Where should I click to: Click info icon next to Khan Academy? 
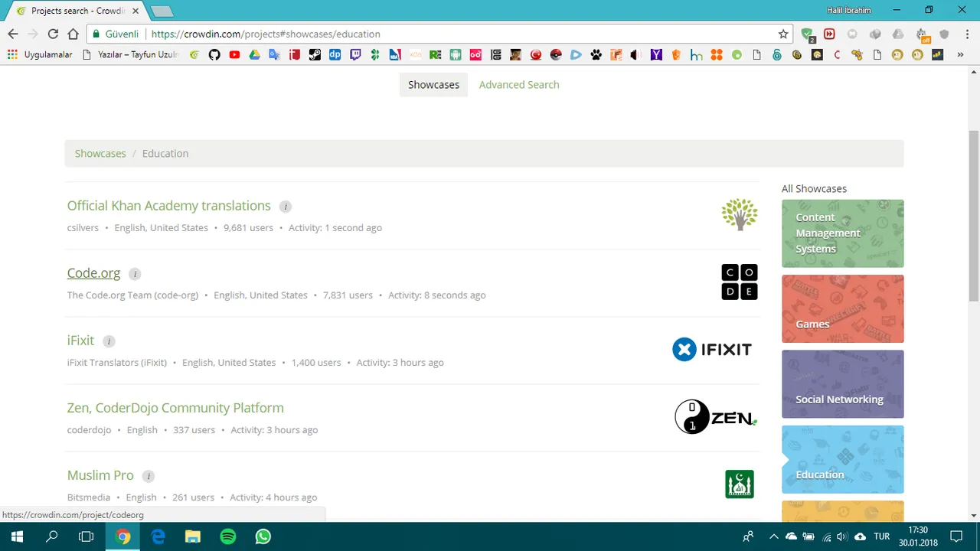click(286, 207)
